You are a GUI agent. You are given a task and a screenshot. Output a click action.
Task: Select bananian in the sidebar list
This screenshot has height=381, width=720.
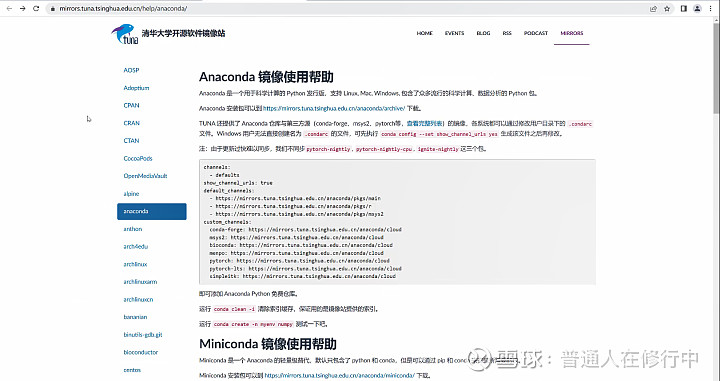click(x=135, y=317)
